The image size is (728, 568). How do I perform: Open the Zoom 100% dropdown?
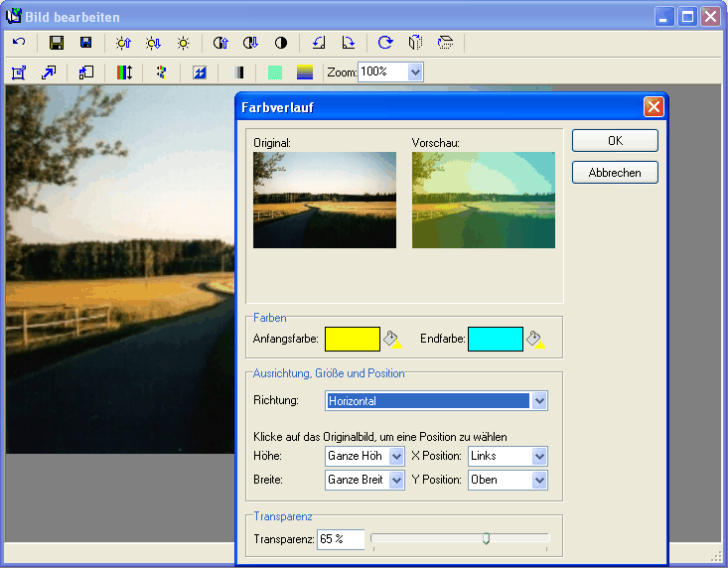415,71
